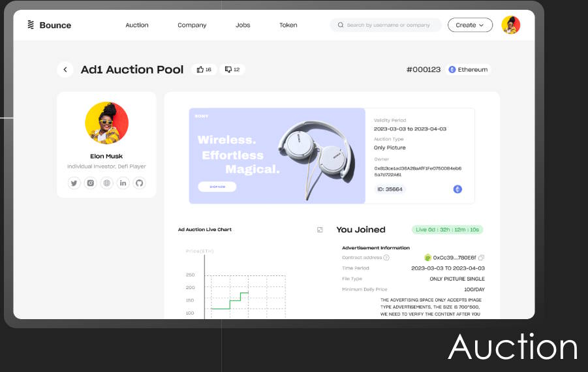Like the pool with thumbs up
This screenshot has height=372, width=588.
tap(204, 69)
